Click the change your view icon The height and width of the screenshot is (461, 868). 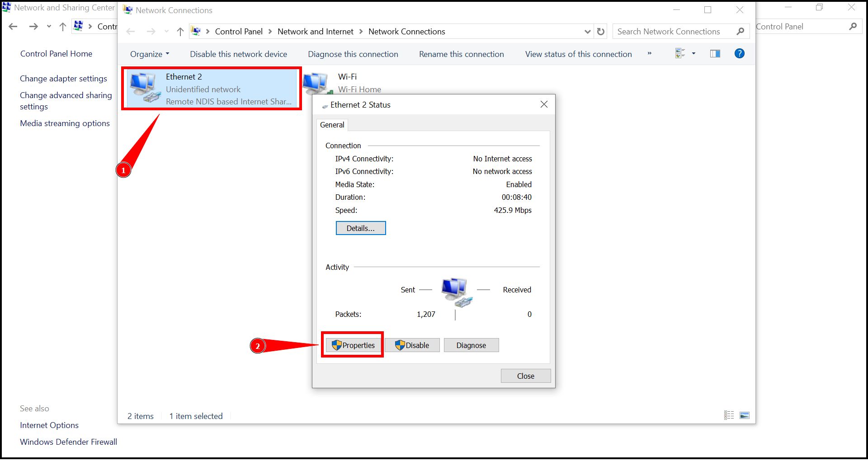680,54
